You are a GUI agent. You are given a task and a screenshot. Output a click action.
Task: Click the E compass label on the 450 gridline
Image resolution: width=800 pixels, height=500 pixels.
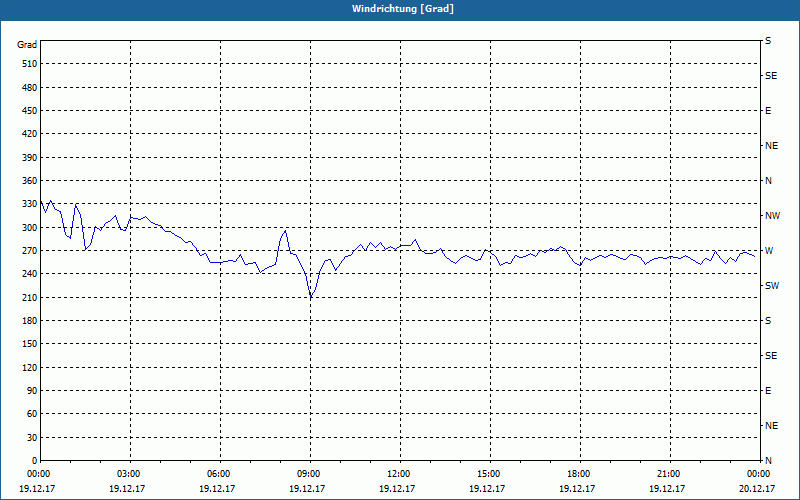tap(768, 111)
